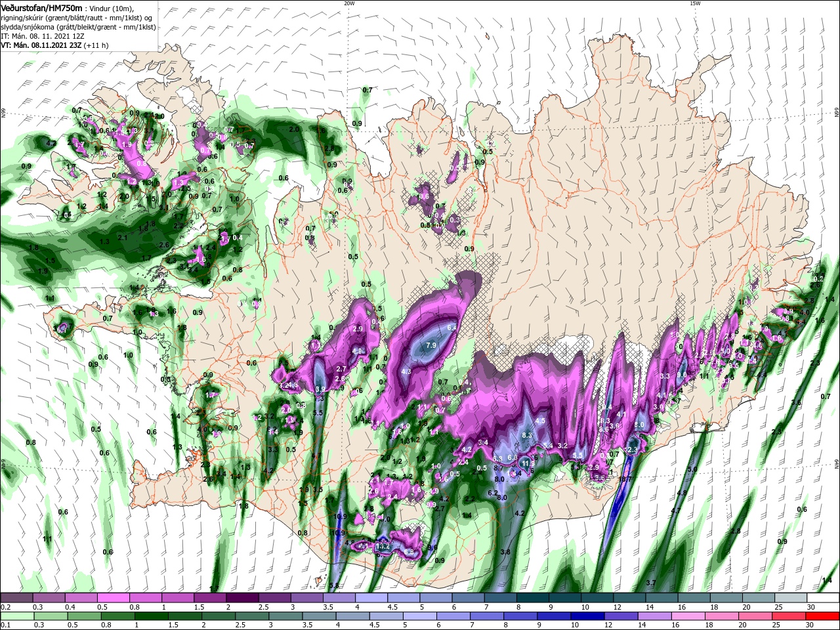Click the 'slydda/snjókoma' legend description
This screenshot has width=840, height=630.
(27, 27)
